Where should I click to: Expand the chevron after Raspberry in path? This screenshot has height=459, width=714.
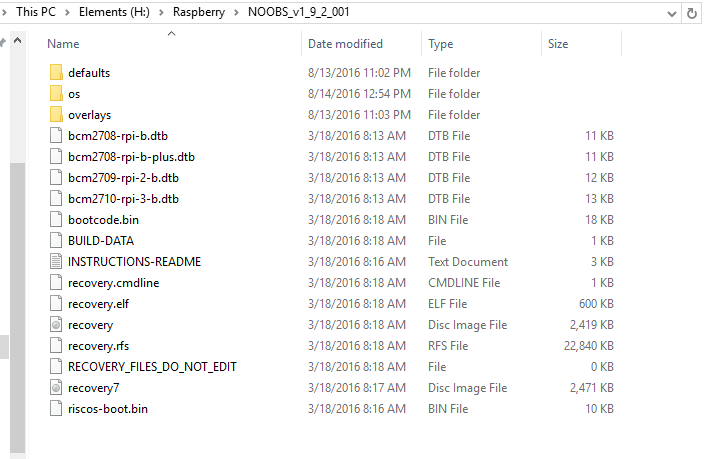pyautogui.click(x=236, y=12)
